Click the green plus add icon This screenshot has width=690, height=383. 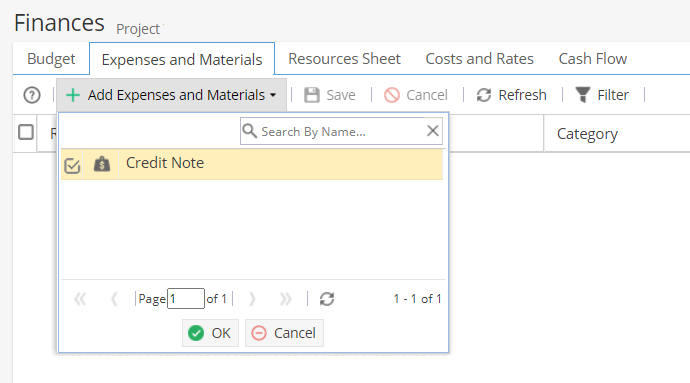pos(73,95)
